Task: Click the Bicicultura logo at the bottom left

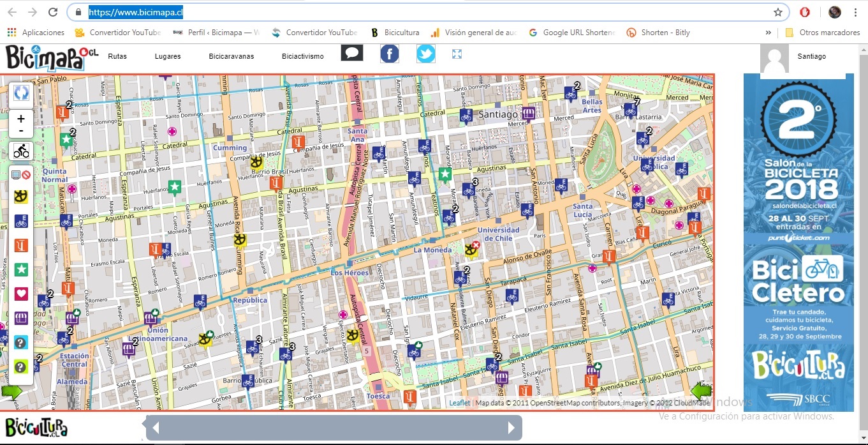Action: (x=36, y=426)
